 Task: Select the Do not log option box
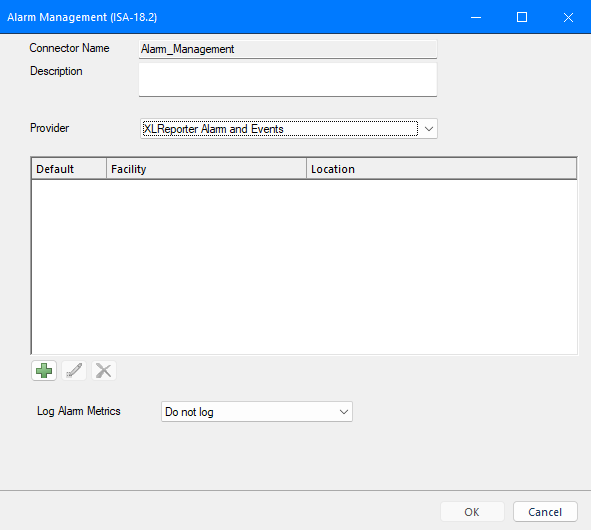[257, 412]
